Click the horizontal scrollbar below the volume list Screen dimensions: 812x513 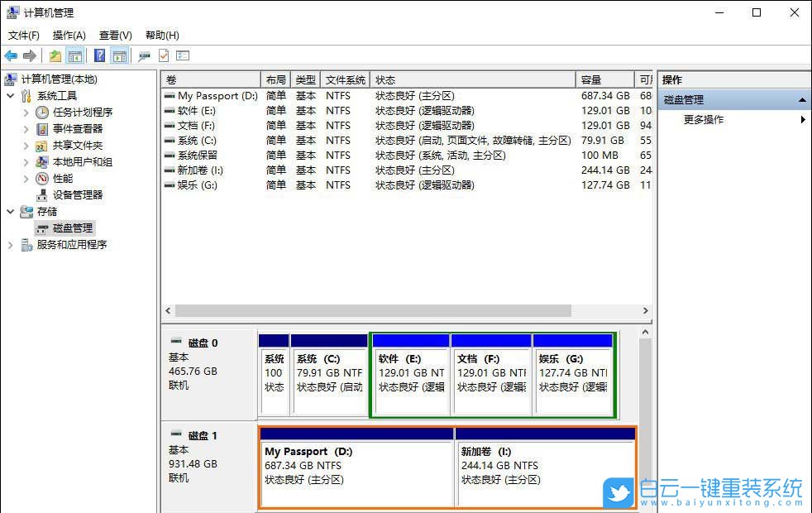372,309
